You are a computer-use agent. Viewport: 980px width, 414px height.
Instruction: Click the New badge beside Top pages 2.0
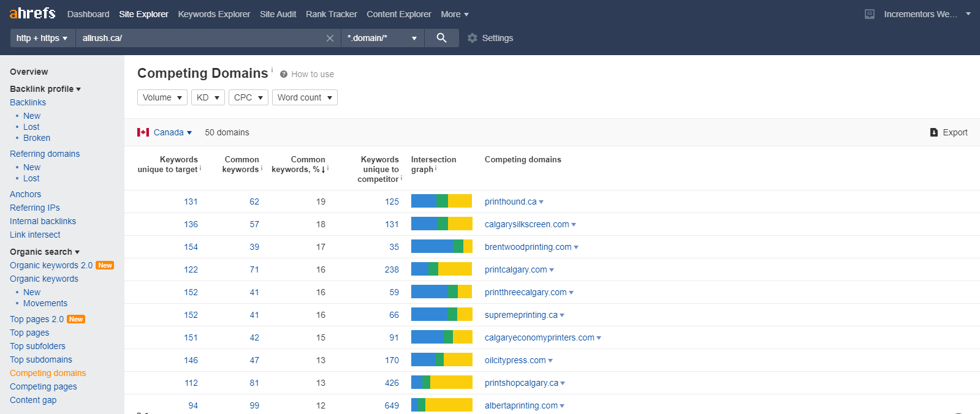tap(76, 319)
